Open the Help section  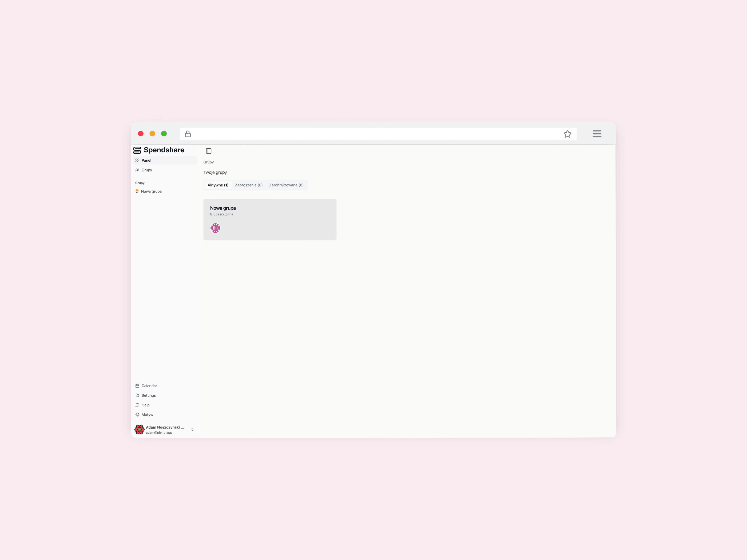165,405
